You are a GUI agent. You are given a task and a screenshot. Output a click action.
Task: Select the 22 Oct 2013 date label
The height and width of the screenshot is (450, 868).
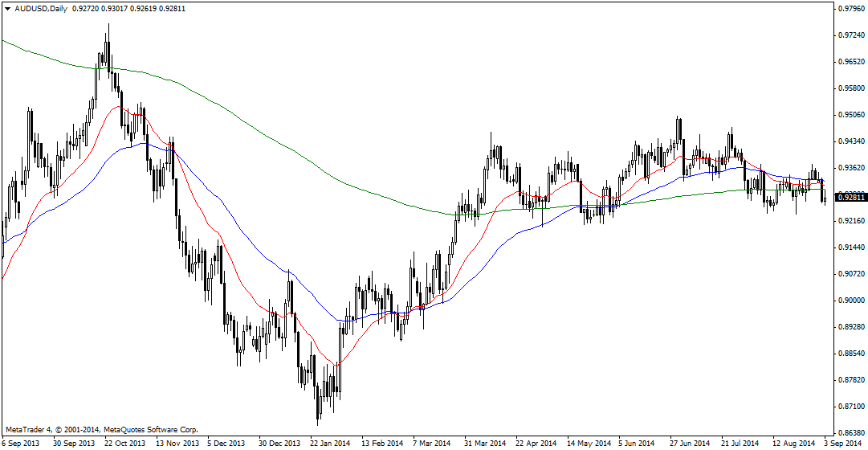coord(126,443)
